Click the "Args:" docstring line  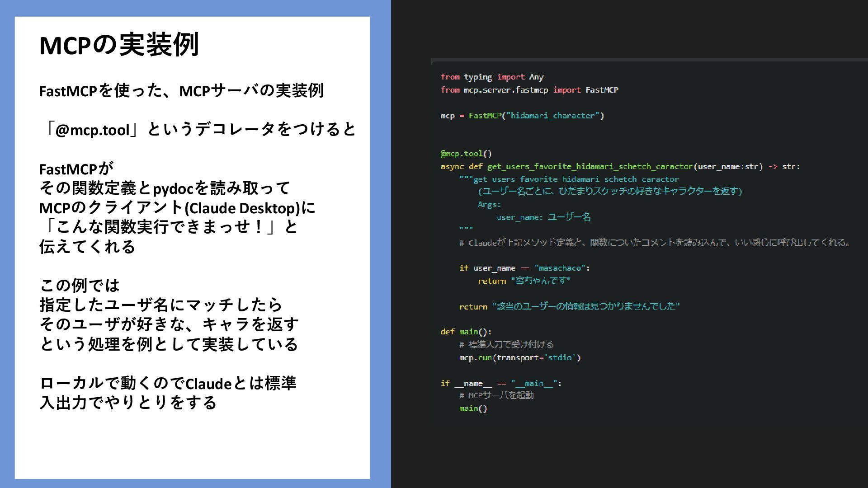point(490,205)
